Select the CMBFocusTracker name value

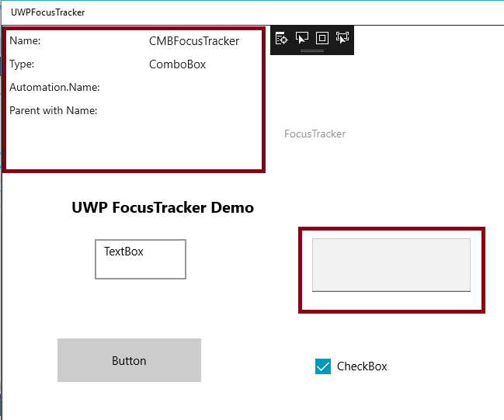194,41
